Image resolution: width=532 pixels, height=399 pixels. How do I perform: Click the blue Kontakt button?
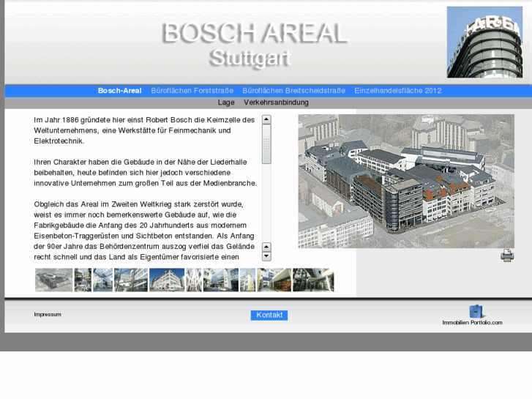click(269, 315)
